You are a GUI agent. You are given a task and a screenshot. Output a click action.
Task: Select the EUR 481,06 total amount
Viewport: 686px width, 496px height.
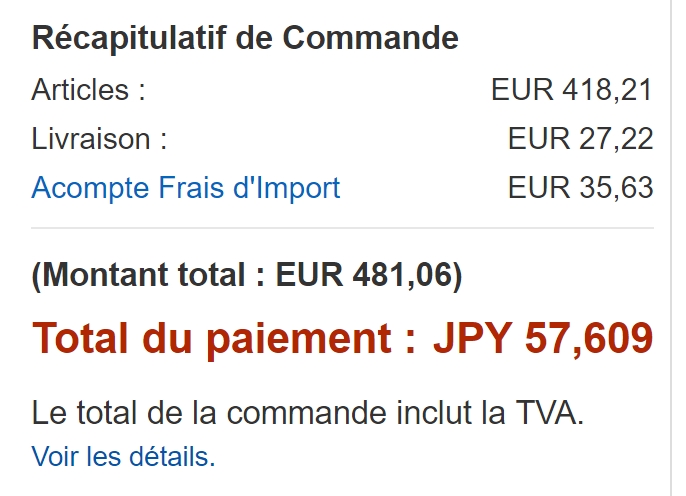(364, 276)
